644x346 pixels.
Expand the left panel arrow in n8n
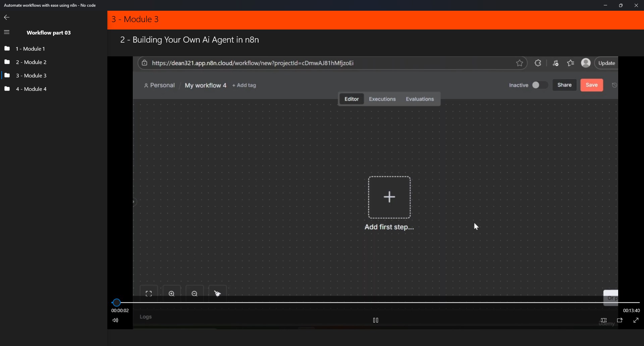tap(134, 202)
